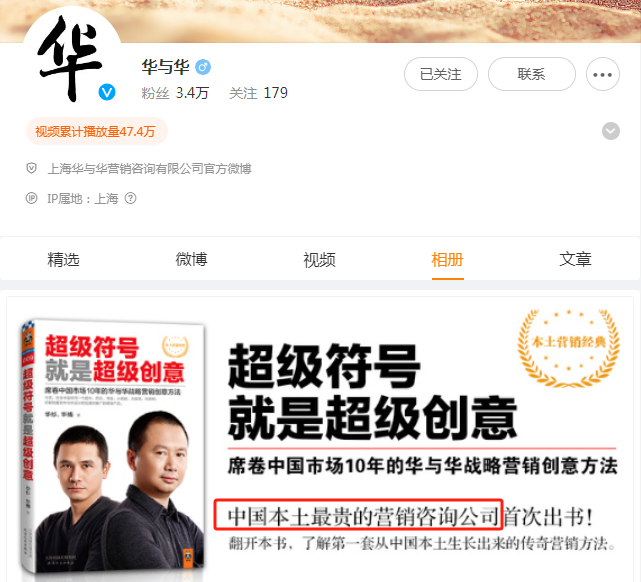Click the male gender icon beside 华与华
This screenshot has height=582, width=641.
click(203, 67)
